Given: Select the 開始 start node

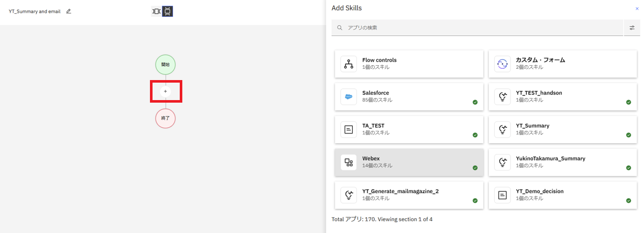Looking at the screenshot, I should (165, 65).
